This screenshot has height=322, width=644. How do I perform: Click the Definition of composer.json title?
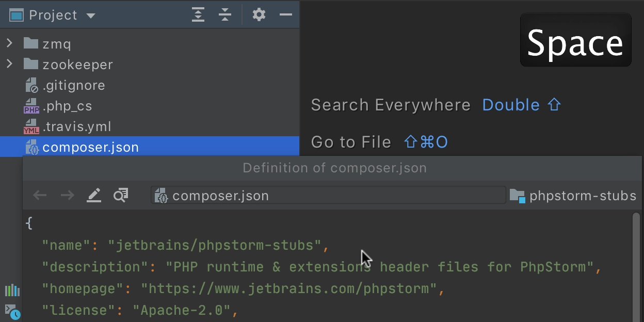(335, 168)
